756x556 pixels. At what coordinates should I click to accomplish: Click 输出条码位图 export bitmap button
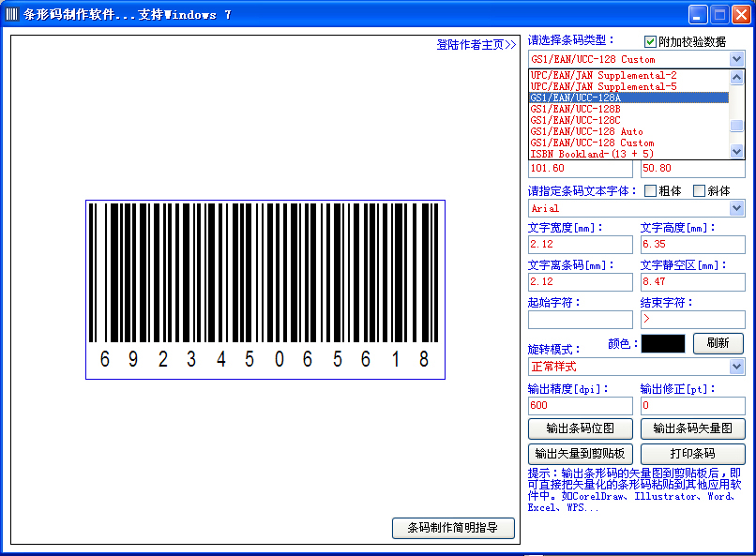tap(581, 428)
